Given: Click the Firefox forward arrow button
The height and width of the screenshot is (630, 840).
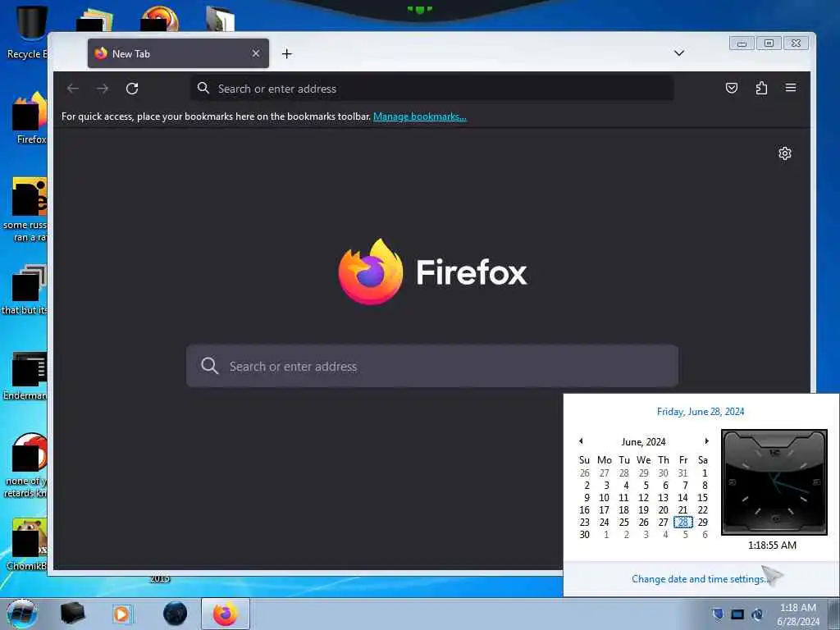Looking at the screenshot, I should pos(103,89).
